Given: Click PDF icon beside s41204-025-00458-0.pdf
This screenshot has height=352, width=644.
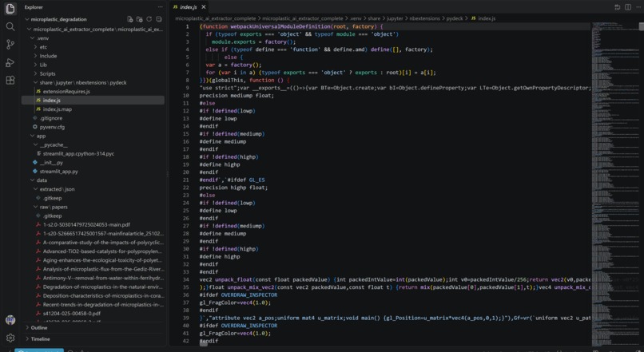Looking at the screenshot, I should (38, 314).
